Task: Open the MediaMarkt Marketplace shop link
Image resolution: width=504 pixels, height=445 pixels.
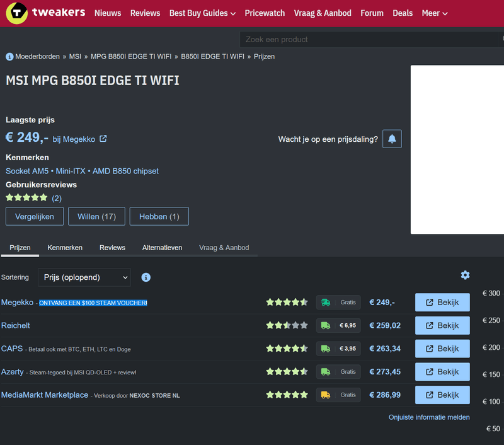Action: (45, 395)
